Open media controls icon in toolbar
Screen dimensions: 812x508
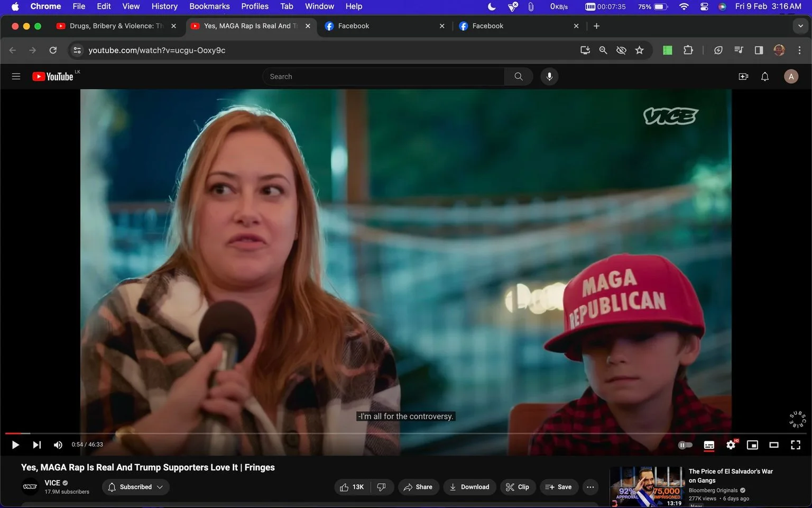739,50
